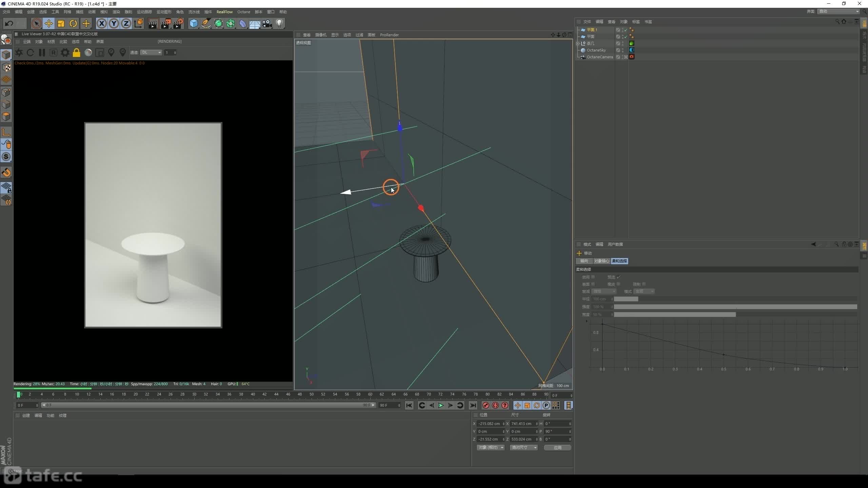
Task: Open the 材质 menu in Live Viewer
Action: click(x=51, y=42)
